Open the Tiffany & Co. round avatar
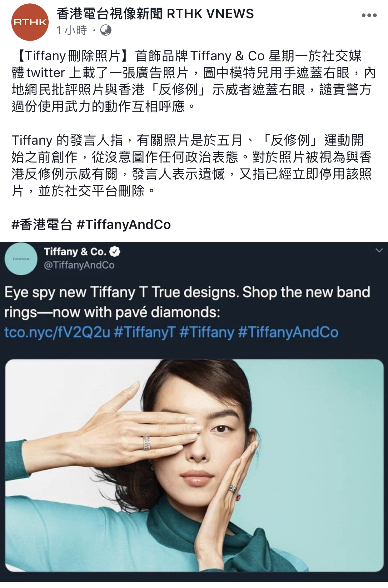The height and width of the screenshot is (588, 388). (21, 259)
